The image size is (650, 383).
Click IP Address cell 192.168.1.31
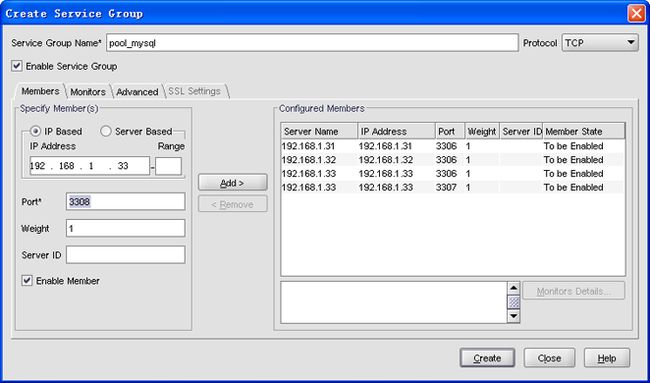(386, 146)
